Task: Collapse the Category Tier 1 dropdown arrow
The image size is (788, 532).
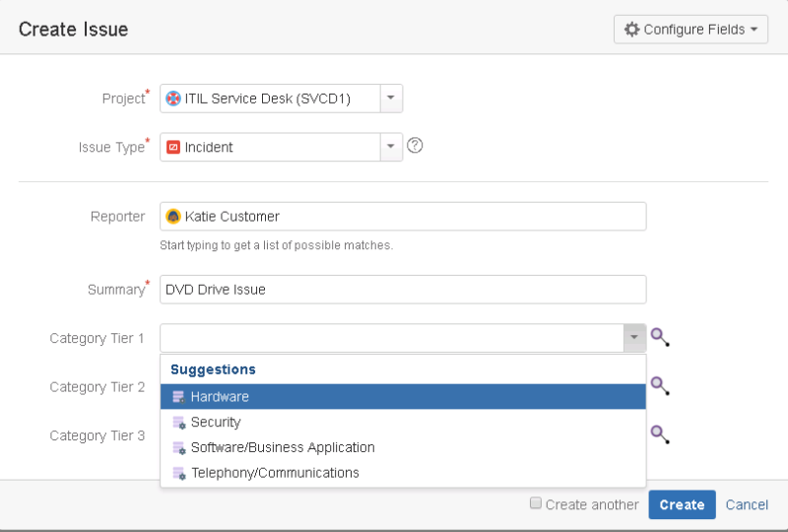Action: pos(633,338)
